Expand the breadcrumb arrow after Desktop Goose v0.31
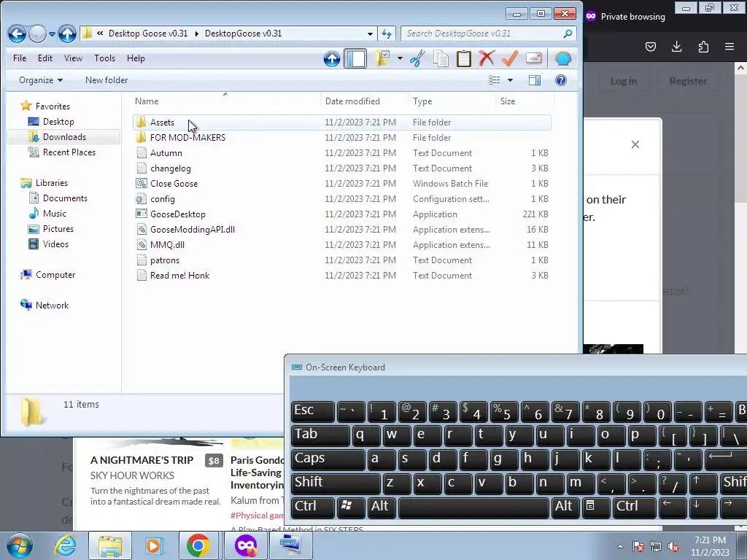Image resolution: width=747 pixels, height=560 pixels. click(196, 34)
